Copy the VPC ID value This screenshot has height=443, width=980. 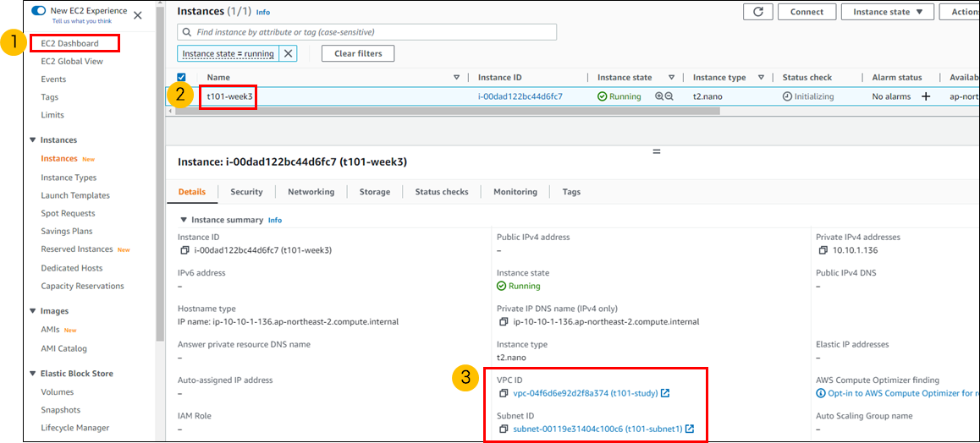[504, 393]
